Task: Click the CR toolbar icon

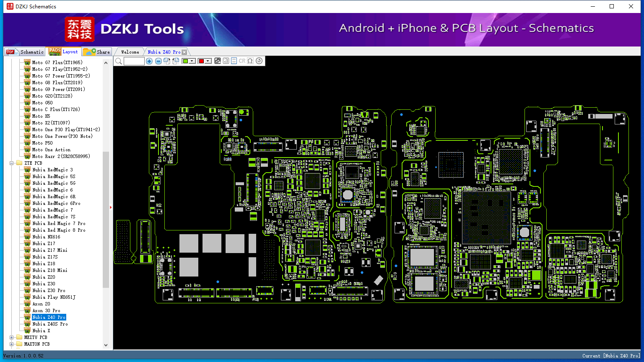Action: [242, 61]
